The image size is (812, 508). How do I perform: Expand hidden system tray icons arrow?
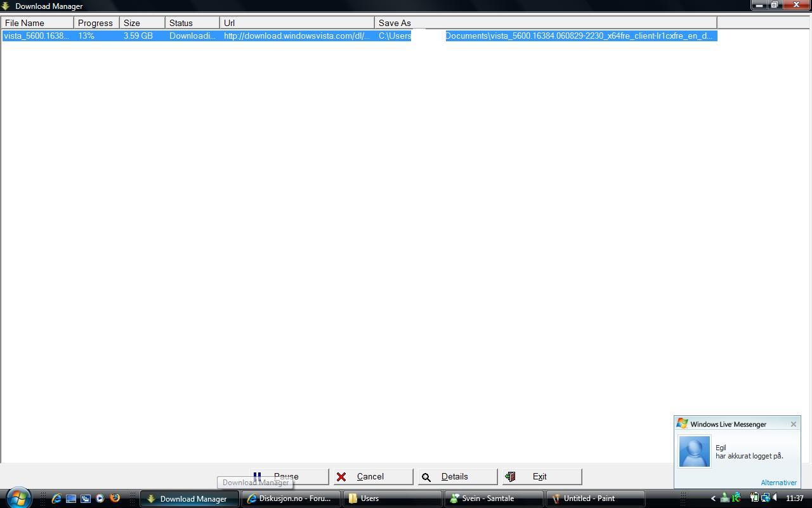pos(713,498)
